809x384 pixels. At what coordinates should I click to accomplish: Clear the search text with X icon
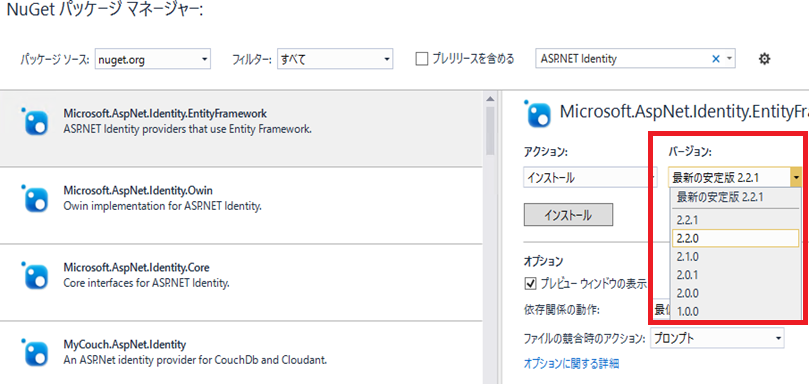pos(716,59)
